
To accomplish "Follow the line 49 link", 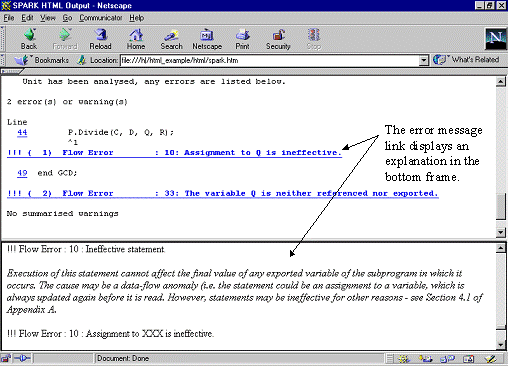I will pyautogui.click(x=22, y=173).
